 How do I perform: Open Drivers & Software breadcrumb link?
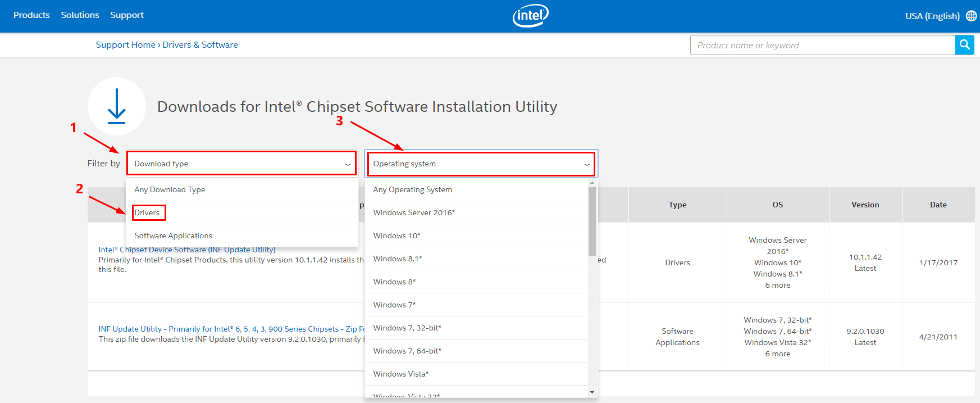[x=200, y=45]
